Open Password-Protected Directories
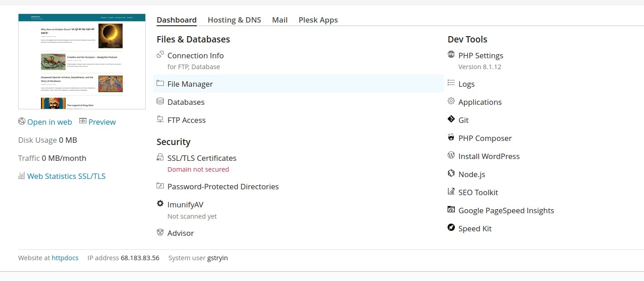The width and height of the screenshot is (644, 281). click(223, 187)
